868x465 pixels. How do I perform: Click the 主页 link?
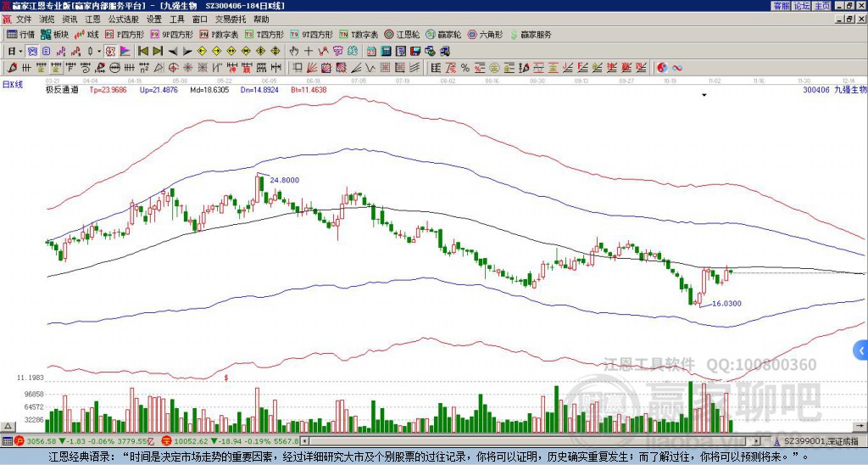pos(821,6)
